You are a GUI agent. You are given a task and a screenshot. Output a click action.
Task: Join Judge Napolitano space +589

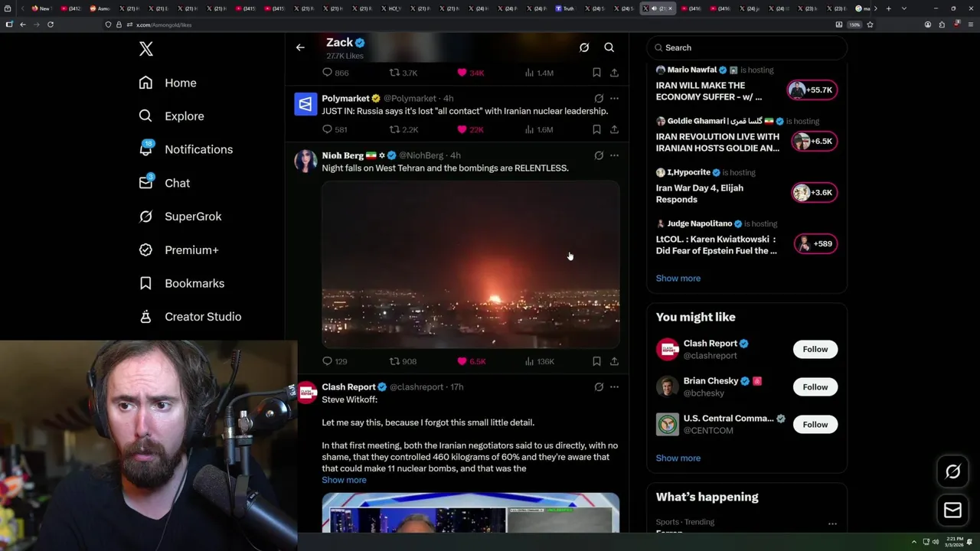816,243
